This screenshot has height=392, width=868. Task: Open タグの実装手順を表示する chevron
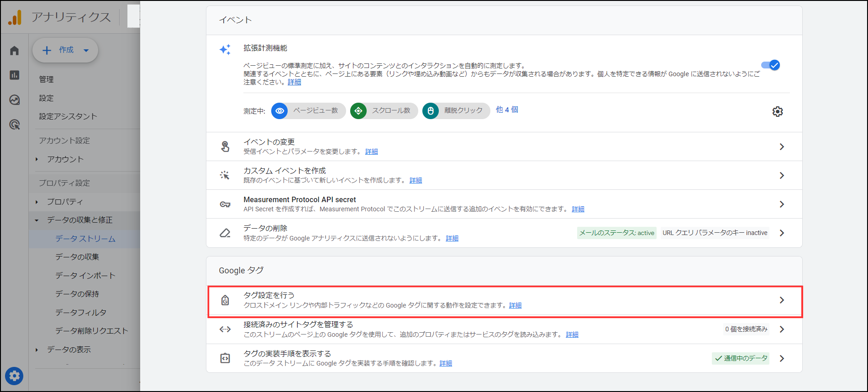pos(782,358)
